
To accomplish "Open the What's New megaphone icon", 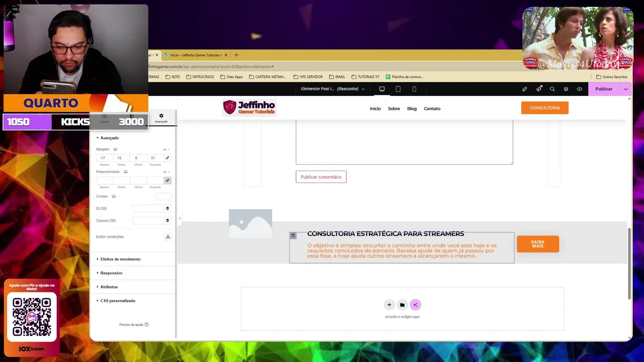I will point(539,89).
